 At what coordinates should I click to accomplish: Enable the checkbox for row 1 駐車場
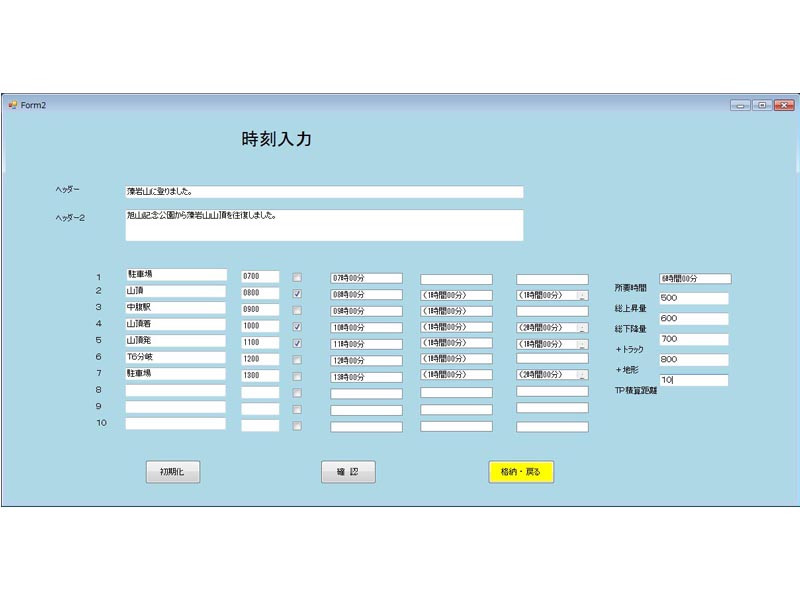pyautogui.click(x=297, y=277)
